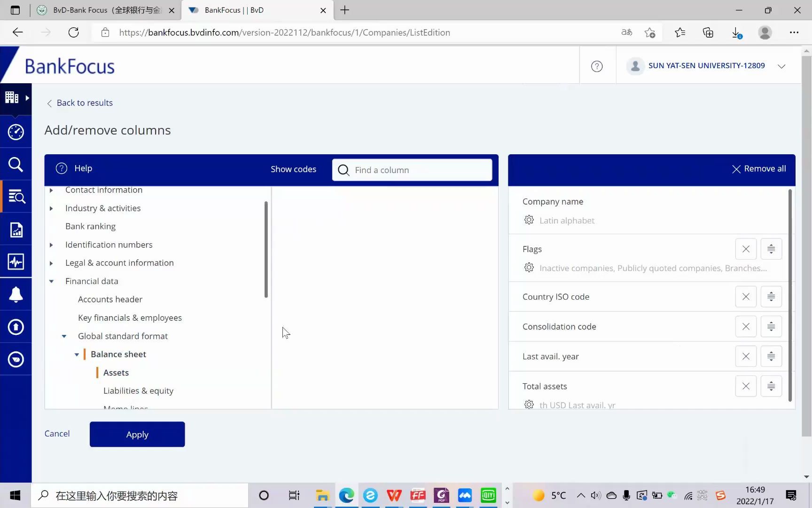
Task: Remove the Country ISO code column
Action: click(745, 296)
